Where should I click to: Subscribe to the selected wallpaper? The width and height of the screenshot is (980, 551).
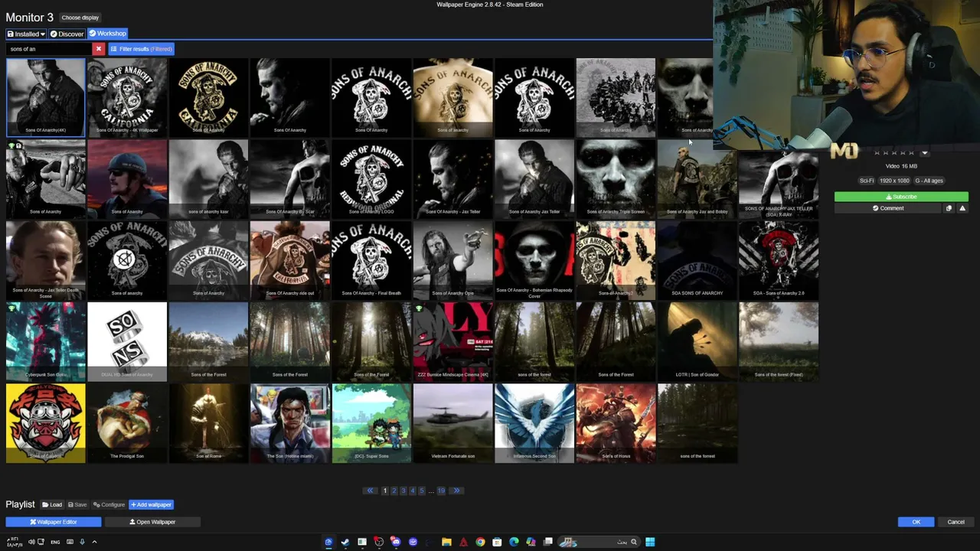click(901, 197)
